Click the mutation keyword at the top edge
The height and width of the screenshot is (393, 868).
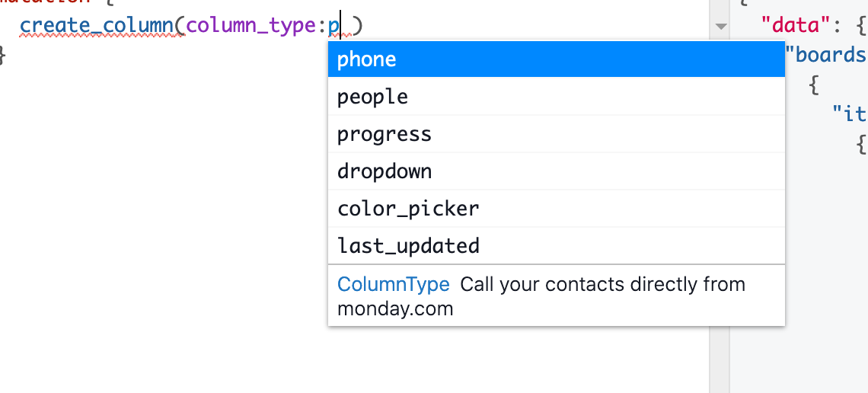coord(43,2)
